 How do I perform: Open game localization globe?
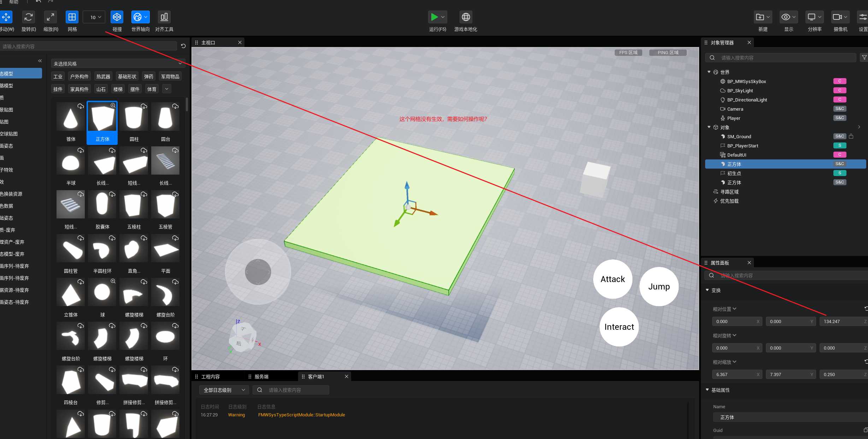[x=466, y=17]
